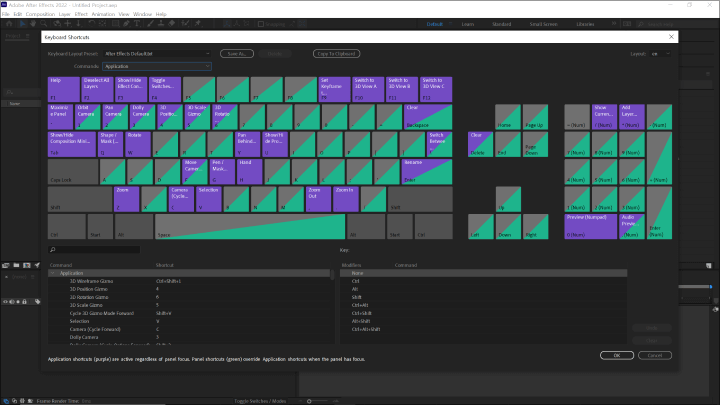The height and width of the screenshot is (405, 720).
Task: Select the Ctrl+Alt modifier row
Action: pyautogui.click(x=484, y=305)
